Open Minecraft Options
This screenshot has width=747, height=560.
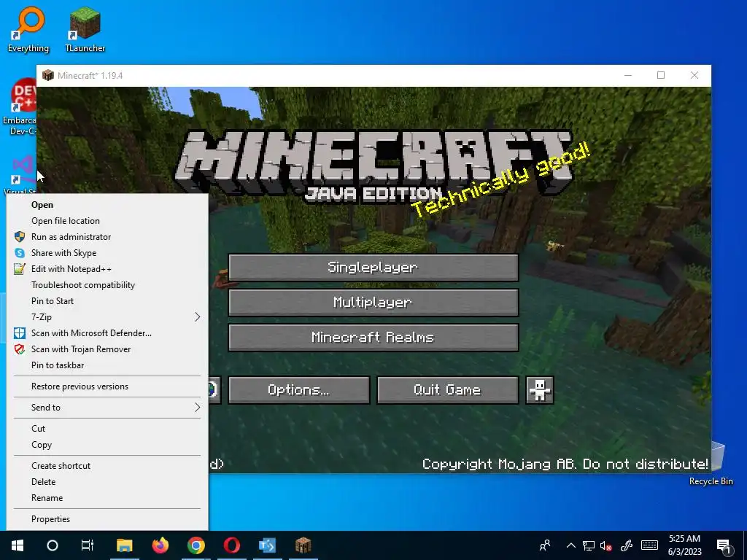298,390
